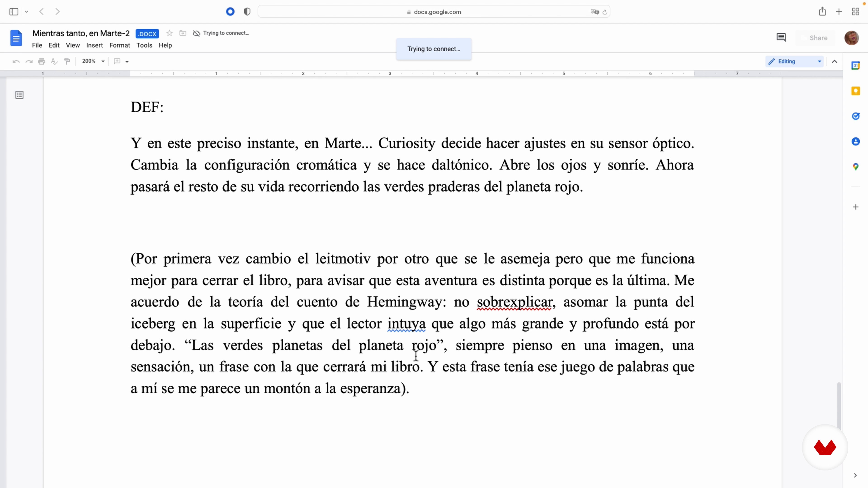
Task: Click the Add comment icon
Action: pyautogui.click(x=117, y=61)
